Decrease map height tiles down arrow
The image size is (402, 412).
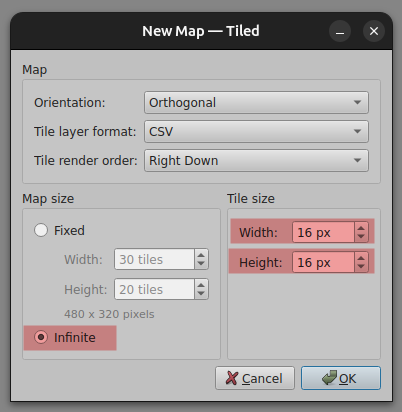click(201, 294)
